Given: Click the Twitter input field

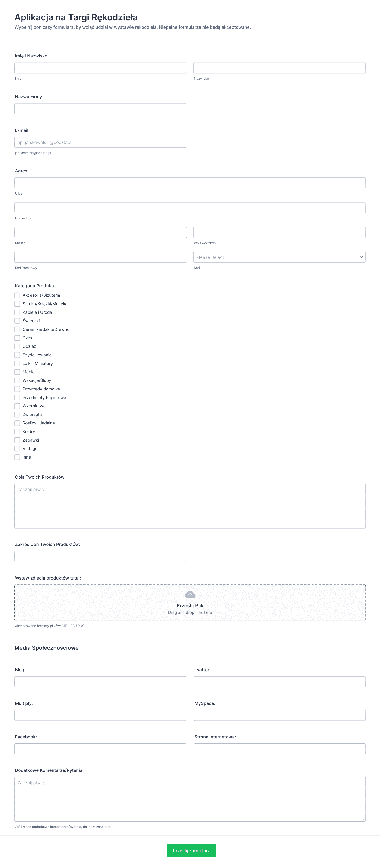Looking at the screenshot, I should (x=280, y=682).
